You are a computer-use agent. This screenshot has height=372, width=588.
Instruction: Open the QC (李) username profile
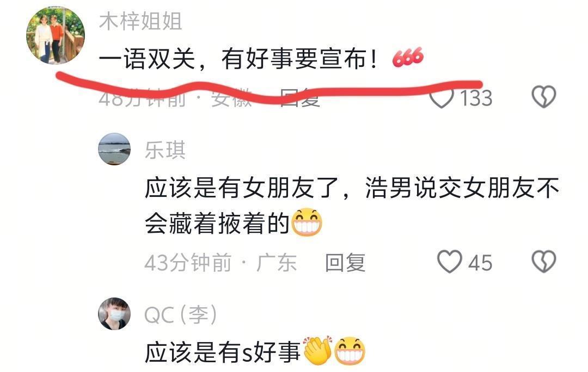click(x=181, y=315)
